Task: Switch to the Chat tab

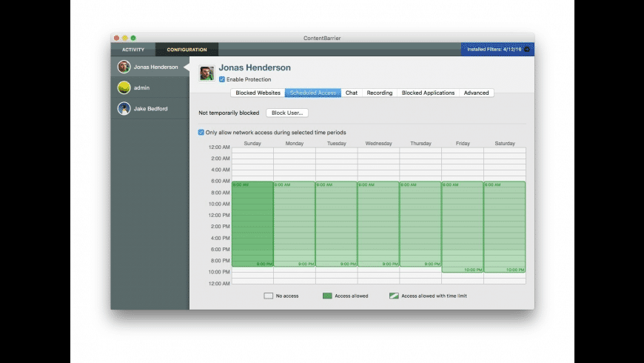Action: point(352,93)
